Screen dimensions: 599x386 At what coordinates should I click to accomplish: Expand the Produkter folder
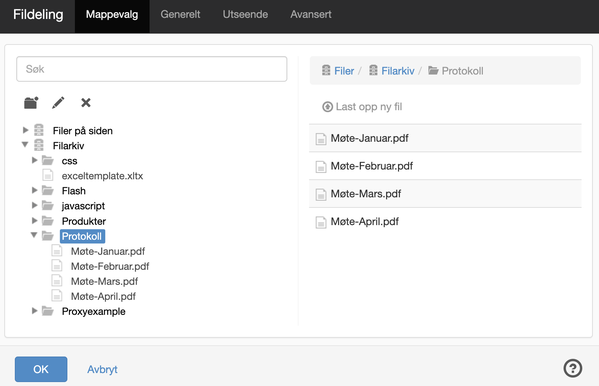pos(34,221)
